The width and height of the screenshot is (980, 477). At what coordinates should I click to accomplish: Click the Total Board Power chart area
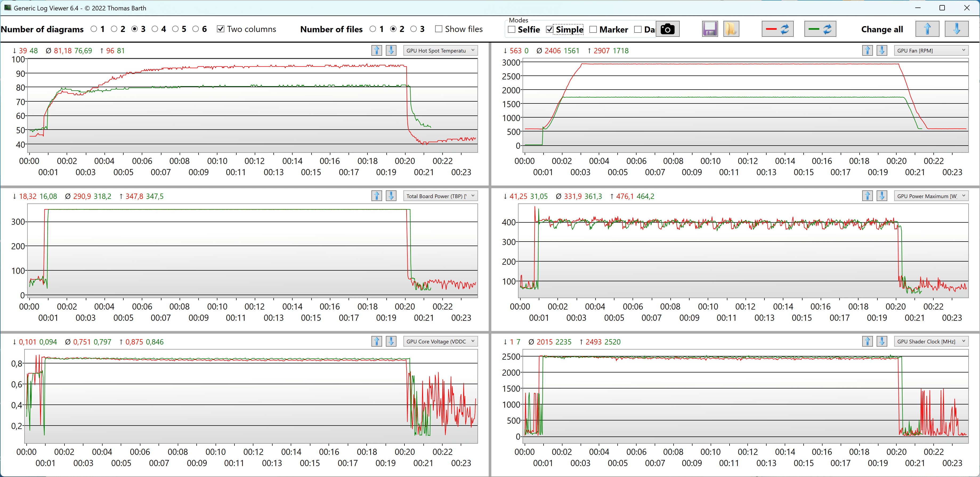(252, 250)
